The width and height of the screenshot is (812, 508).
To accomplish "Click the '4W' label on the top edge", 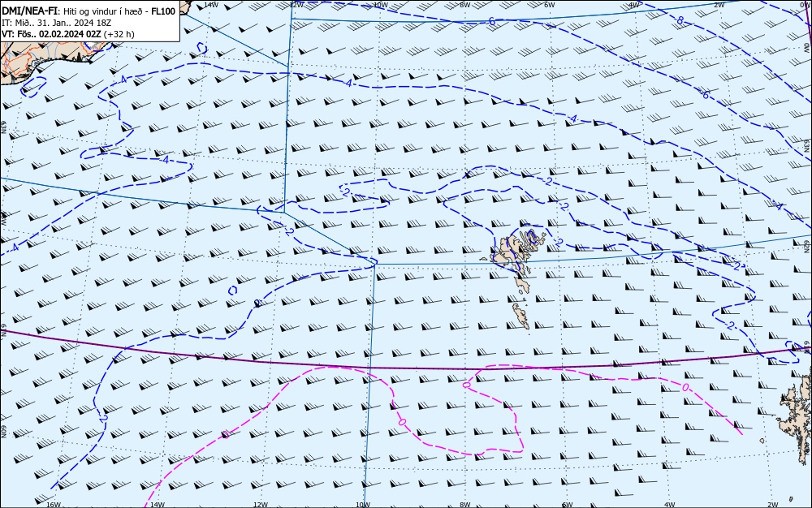I will (x=634, y=5).
